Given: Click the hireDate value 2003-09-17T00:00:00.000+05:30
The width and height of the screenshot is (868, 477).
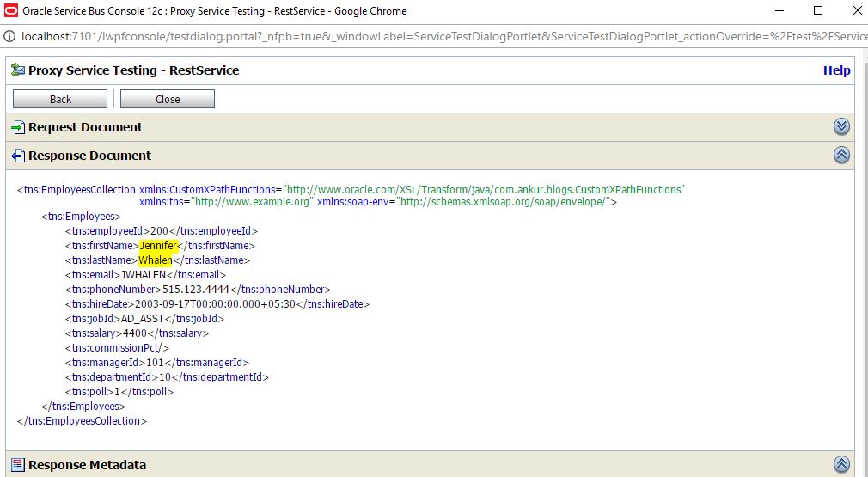Looking at the screenshot, I should coord(216,303).
